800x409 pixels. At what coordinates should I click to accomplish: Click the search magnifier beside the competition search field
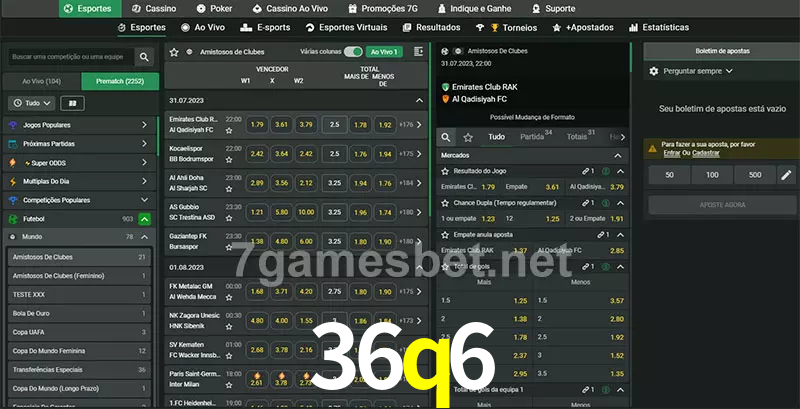[144, 57]
